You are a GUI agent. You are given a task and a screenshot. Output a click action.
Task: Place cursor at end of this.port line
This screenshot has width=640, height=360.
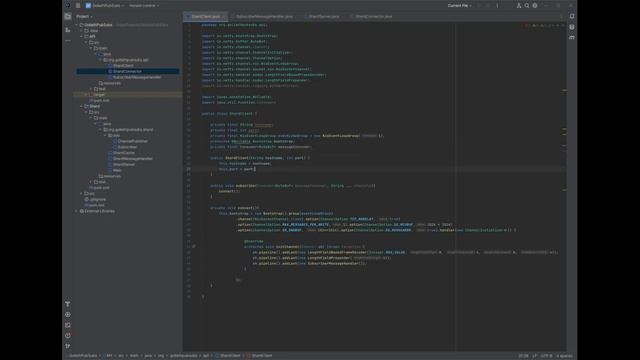point(256,169)
